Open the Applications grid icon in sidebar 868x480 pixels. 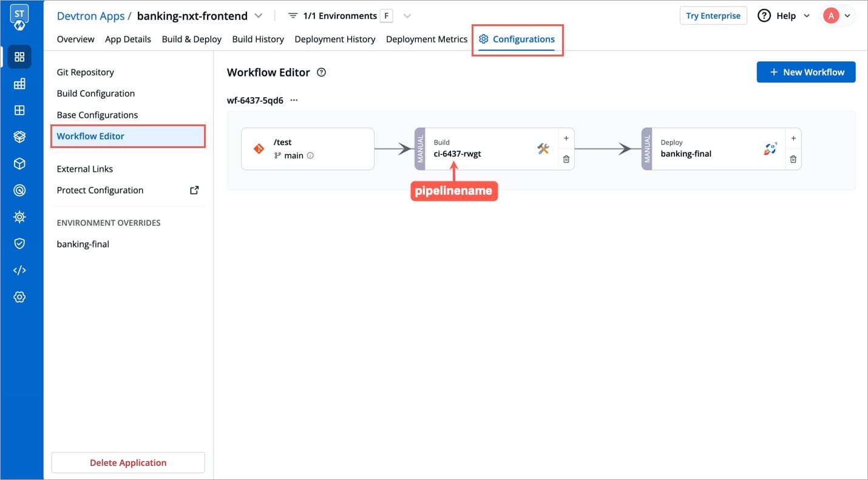19,56
